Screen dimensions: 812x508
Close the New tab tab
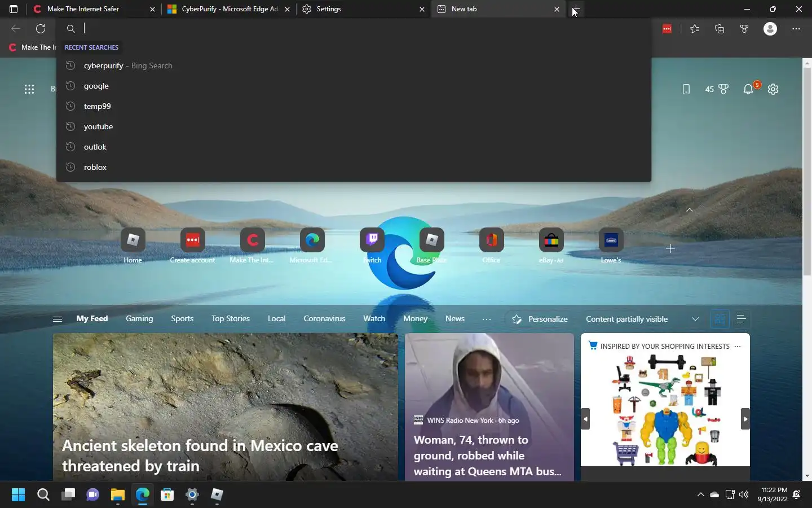[x=557, y=9]
